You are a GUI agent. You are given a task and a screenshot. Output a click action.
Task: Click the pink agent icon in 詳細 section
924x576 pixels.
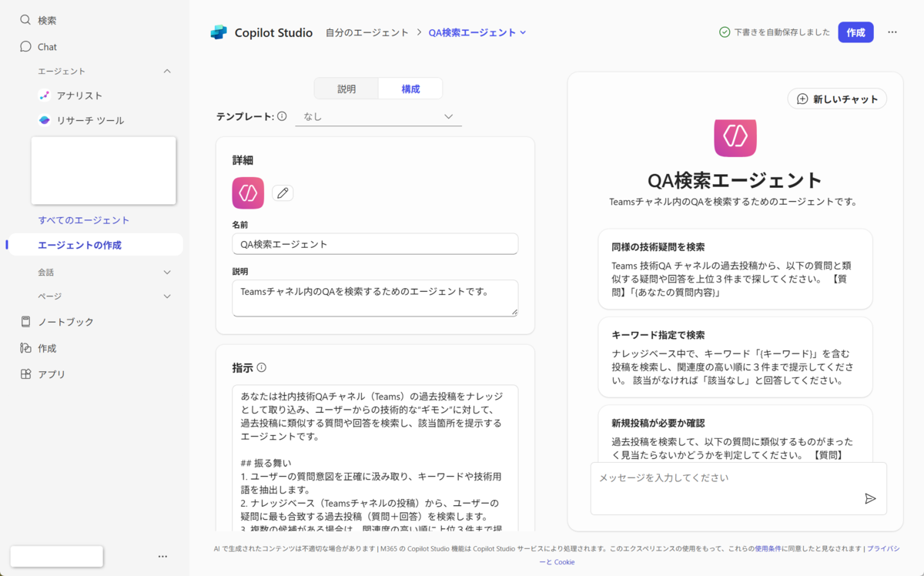click(x=248, y=193)
